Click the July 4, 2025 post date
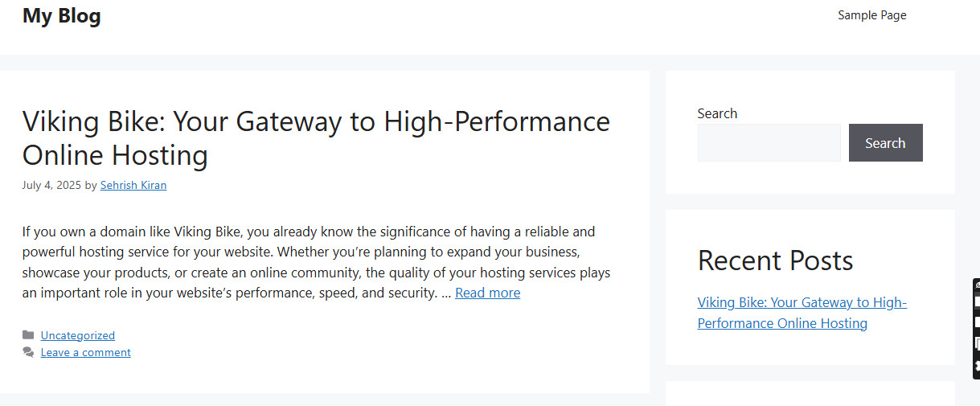Screen dimensions: 980x406 tap(51, 185)
